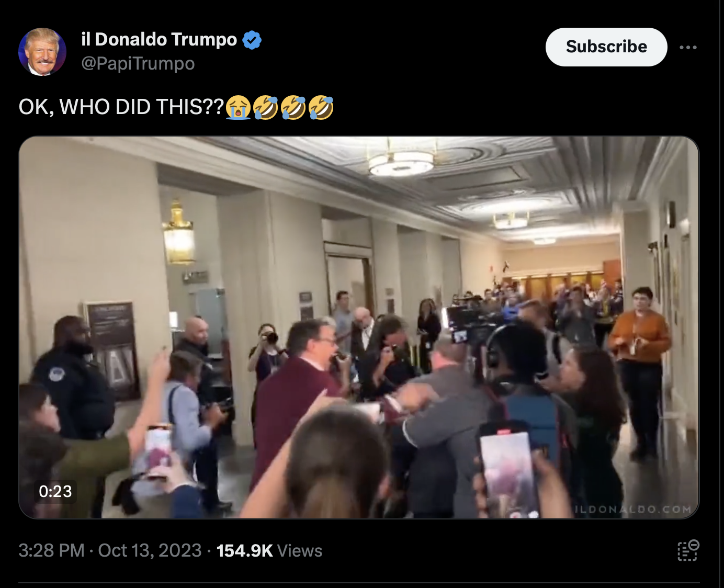Click the 0:23 video duration badge
Screen dimensions: 724x588
(55, 491)
